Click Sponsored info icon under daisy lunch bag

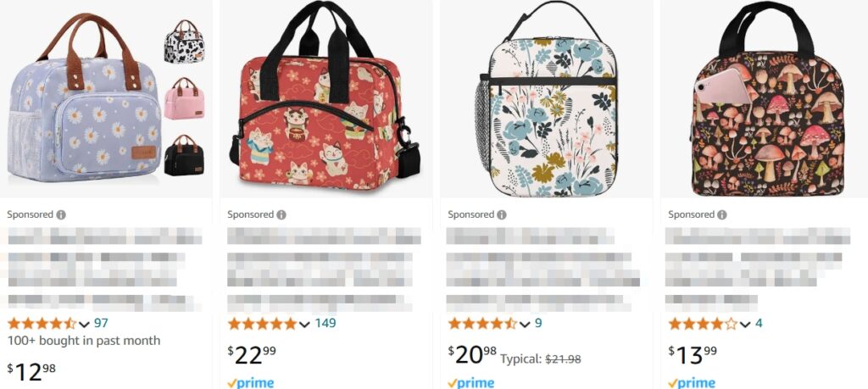click(x=61, y=214)
